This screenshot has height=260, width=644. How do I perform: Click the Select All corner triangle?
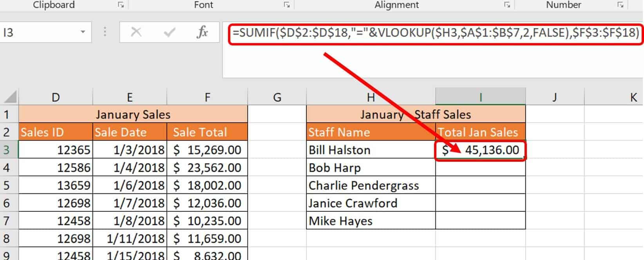(x=10, y=96)
